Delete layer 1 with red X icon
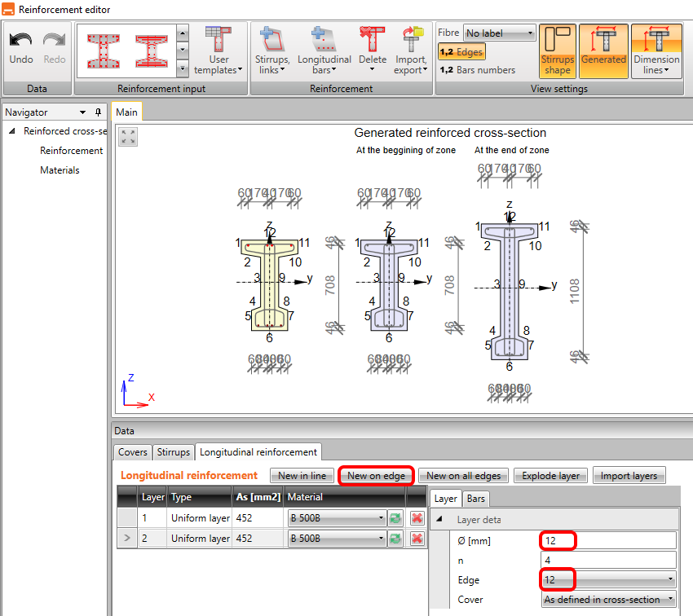 [417, 517]
